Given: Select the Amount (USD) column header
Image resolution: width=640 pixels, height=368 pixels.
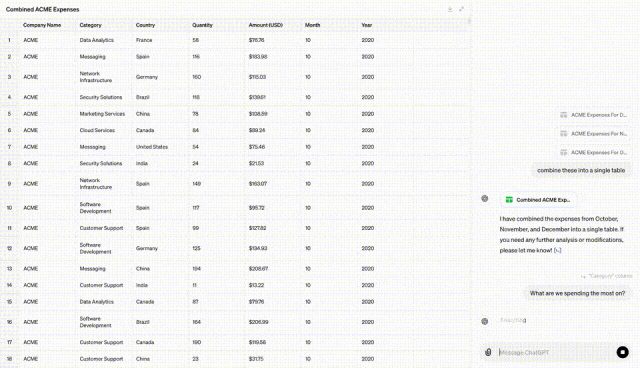Looking at the screenshot, I should (265, 25).
